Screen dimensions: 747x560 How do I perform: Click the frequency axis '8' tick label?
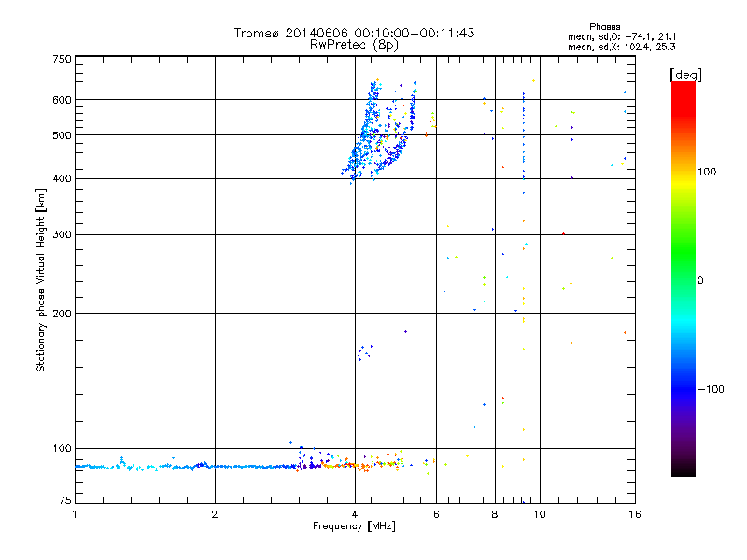(495, 514)
